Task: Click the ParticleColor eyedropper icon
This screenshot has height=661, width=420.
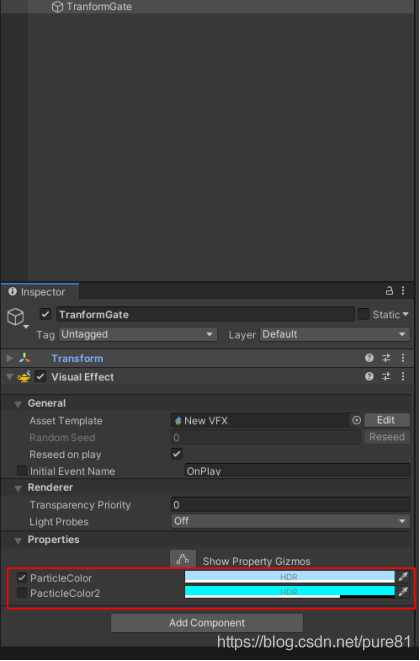Action: pos(403,577)
